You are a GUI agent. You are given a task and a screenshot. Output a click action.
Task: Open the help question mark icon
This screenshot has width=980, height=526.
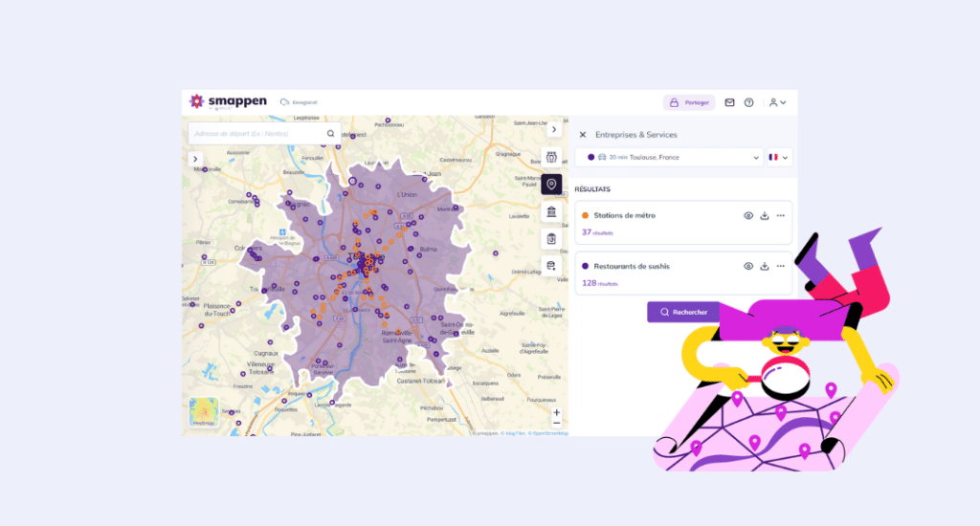(x=748, y=102)
